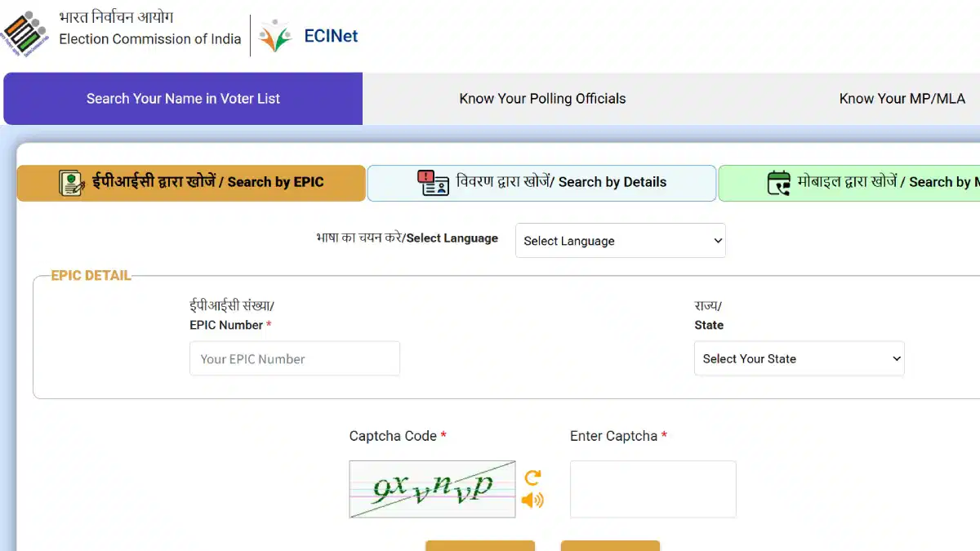Switch to Know Your Polling Officials tab

pos(542,99)
